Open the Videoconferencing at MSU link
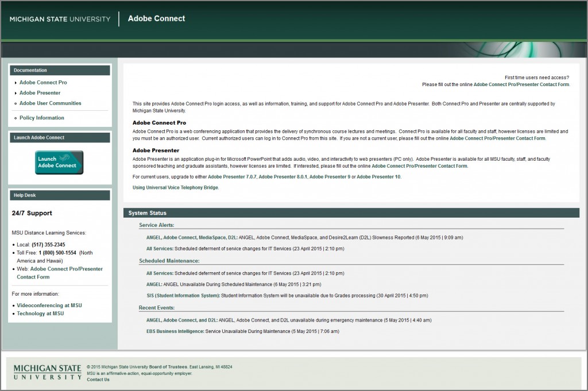Screen dimensions: 588x391 coord(49,305)
